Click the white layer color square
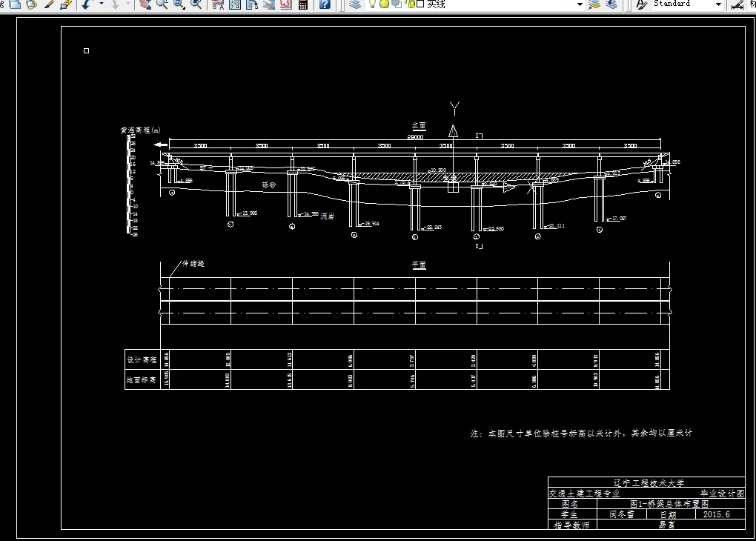The width and height of the screenshot is (756, 541). (420, 4)
